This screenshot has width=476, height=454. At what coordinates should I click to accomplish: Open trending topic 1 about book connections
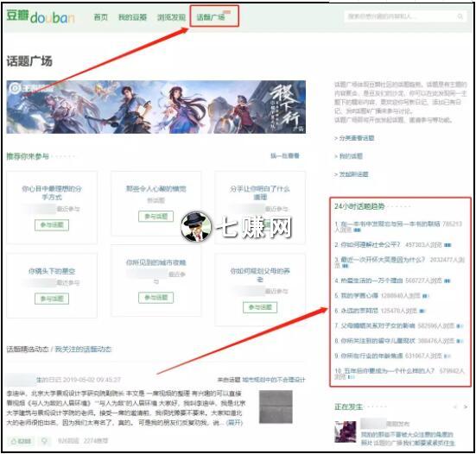coord(390,224)
